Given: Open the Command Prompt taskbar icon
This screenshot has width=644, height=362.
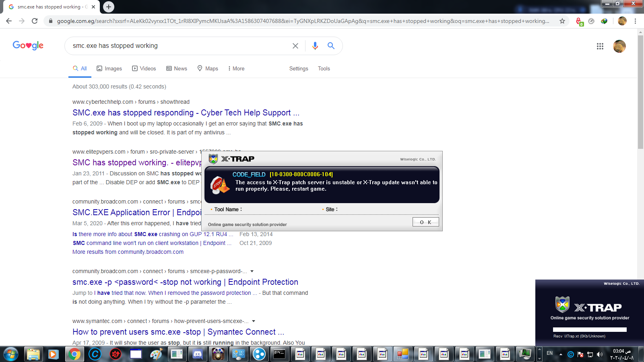Looking at the screenshot, I should (279, 354).
